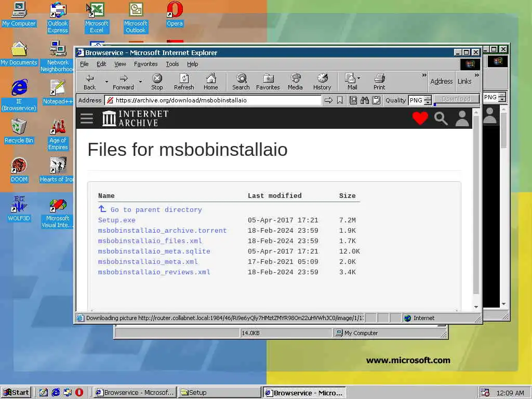The width and height of the screenshot is (532, 399).
Task: Open msbobinstallaio_meta.xml link
Action: click(x=148, y=262)
